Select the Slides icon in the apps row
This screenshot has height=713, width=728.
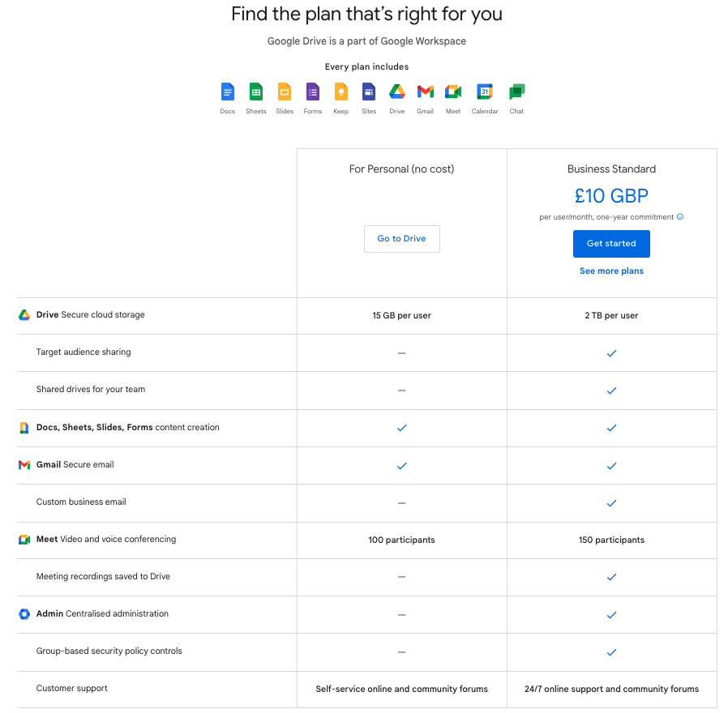point(285,92)
